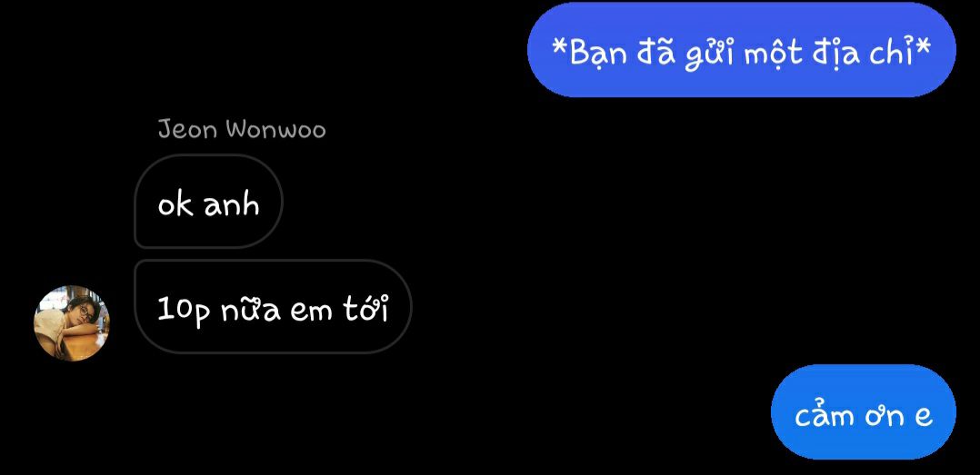This screenshot has height=475, width=980.
Task: Tap the "10p nữa em tới" message
Action: (273, 306)
